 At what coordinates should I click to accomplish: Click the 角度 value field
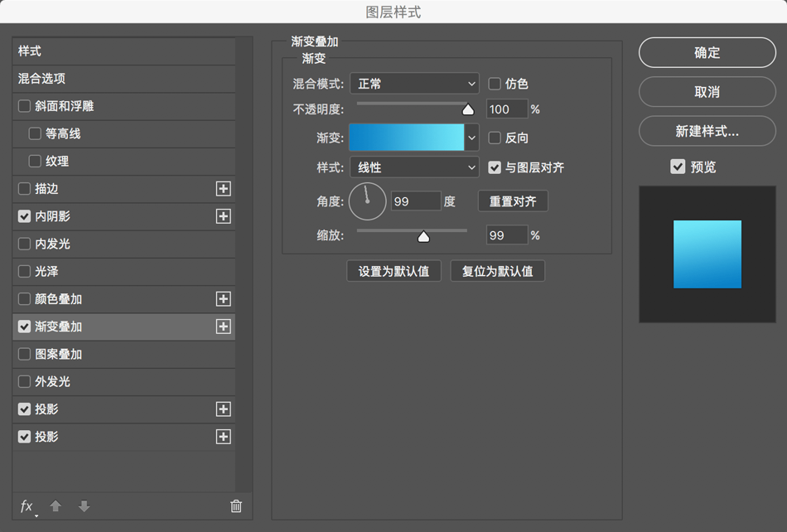coord(416,201)
